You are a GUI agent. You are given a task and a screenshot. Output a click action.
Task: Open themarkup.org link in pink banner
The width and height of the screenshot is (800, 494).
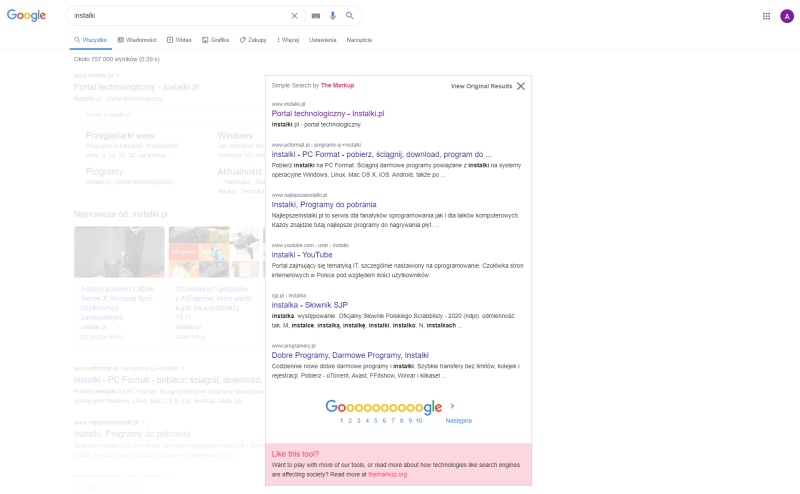(388, 474)
